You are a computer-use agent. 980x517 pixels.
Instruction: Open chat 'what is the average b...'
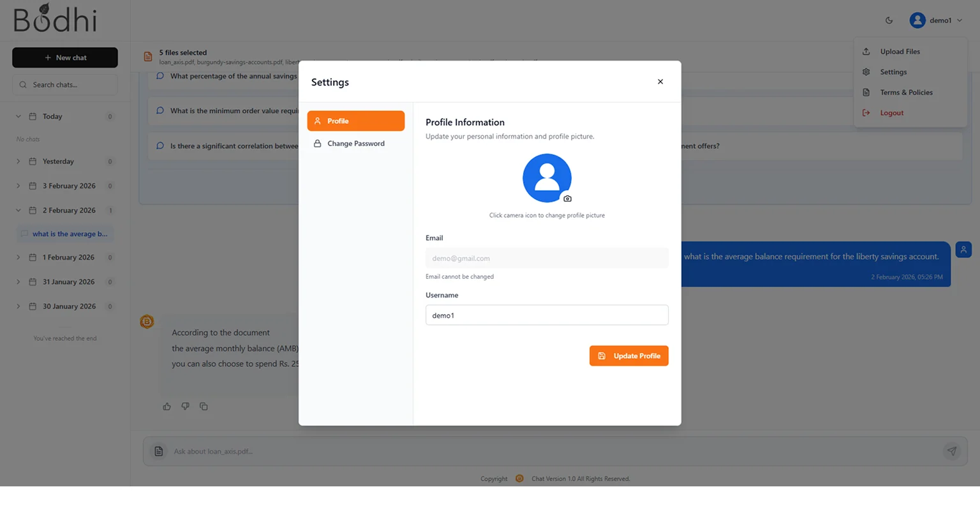click(65, 234)
